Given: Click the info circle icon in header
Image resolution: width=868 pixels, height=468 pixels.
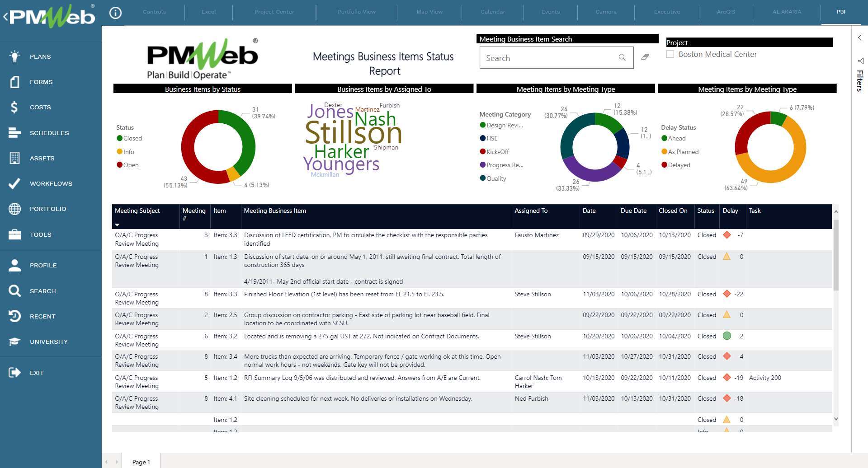Looking at the screenshot, I should tap(116, 13).
